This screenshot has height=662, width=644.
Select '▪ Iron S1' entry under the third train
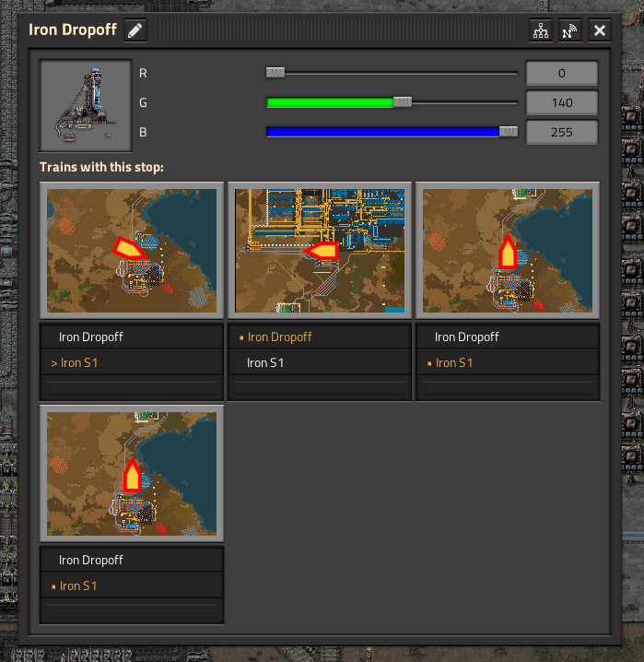click(508, 362)
